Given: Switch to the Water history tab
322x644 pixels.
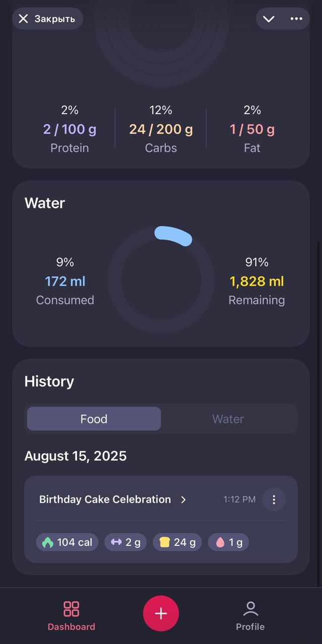Looking at the screenshot, I should [228, 419].
